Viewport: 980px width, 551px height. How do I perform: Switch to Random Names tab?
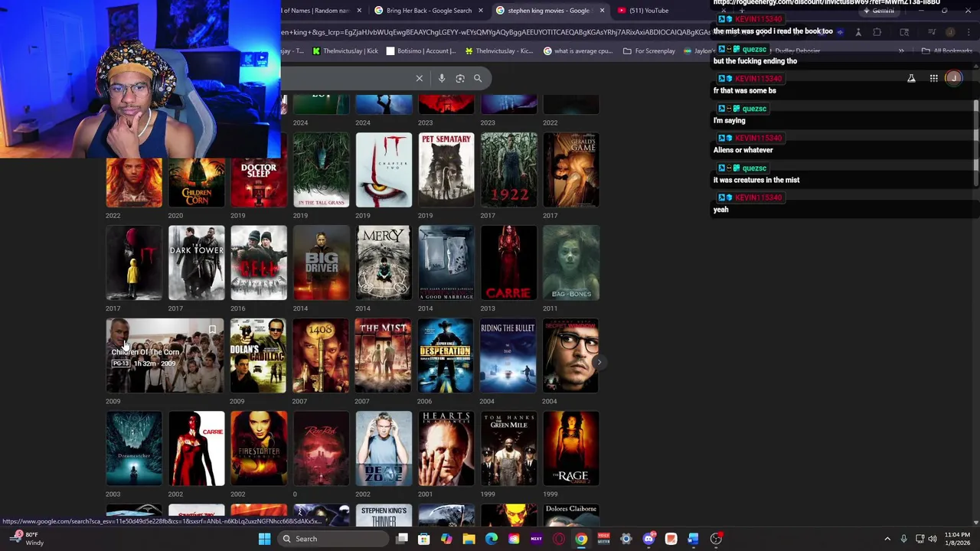(x=322, y=11)
